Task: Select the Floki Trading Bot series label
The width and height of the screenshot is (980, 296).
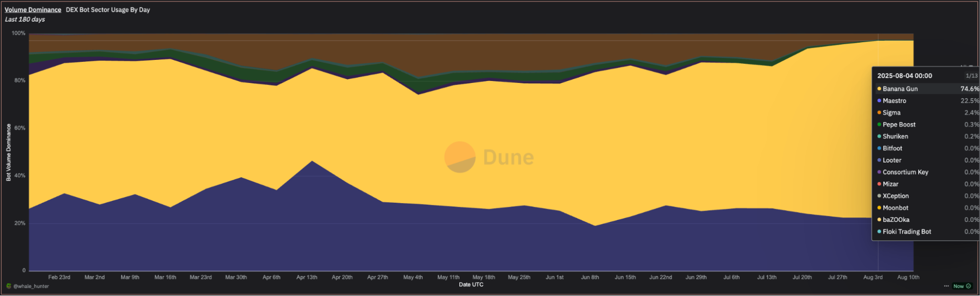Action: click(x=907, y=232)
